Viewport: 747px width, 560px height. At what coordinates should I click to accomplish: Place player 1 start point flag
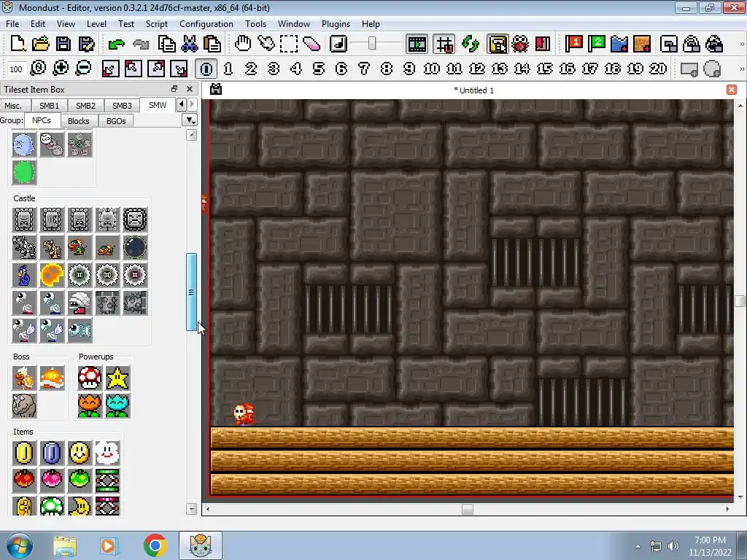[573, 44]
